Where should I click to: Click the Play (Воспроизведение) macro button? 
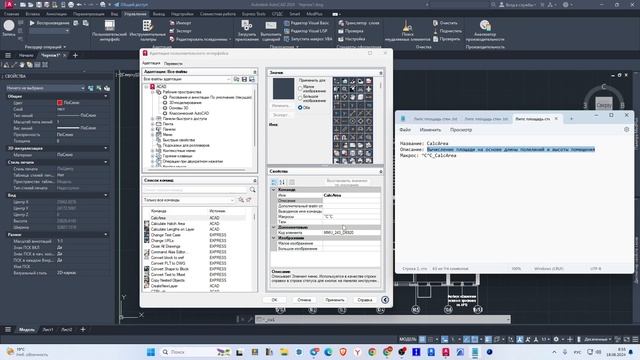pyautogui.click(x=49, y=23)
